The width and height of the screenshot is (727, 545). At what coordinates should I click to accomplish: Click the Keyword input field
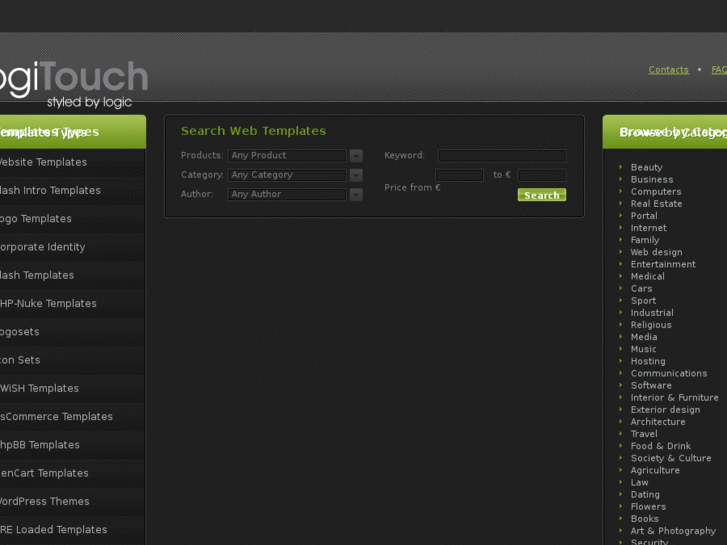pos(502,155)
